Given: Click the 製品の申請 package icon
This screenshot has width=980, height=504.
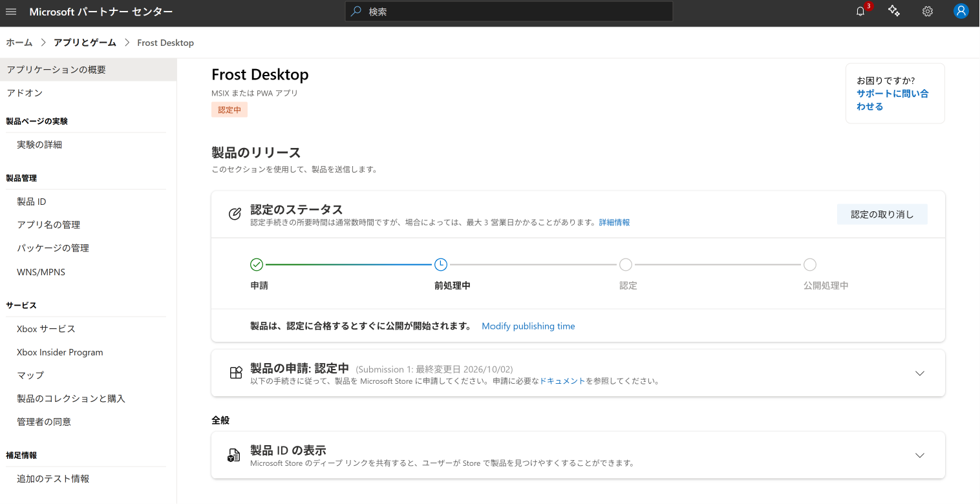Looking at the screenshot, I should (x=236, y=373).
